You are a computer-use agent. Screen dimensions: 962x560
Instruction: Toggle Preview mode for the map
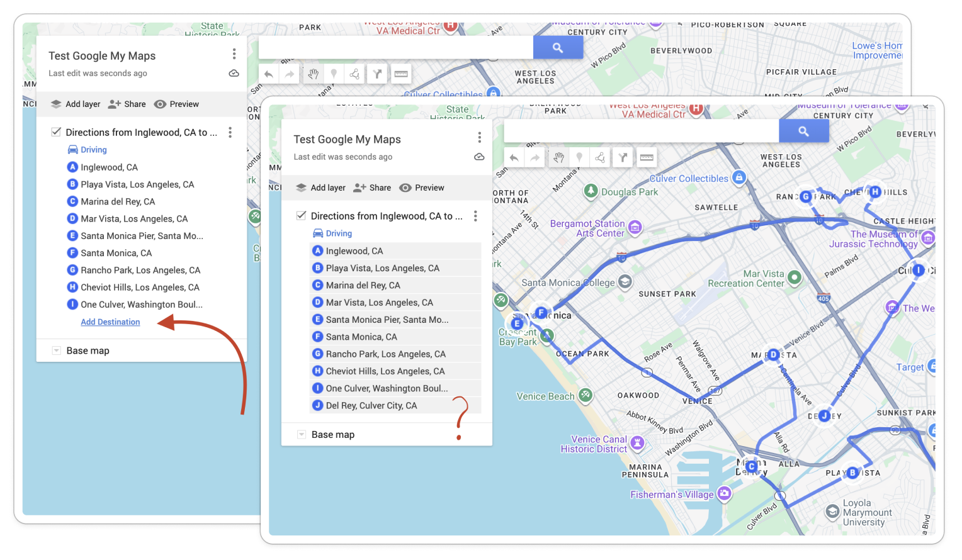429,188
